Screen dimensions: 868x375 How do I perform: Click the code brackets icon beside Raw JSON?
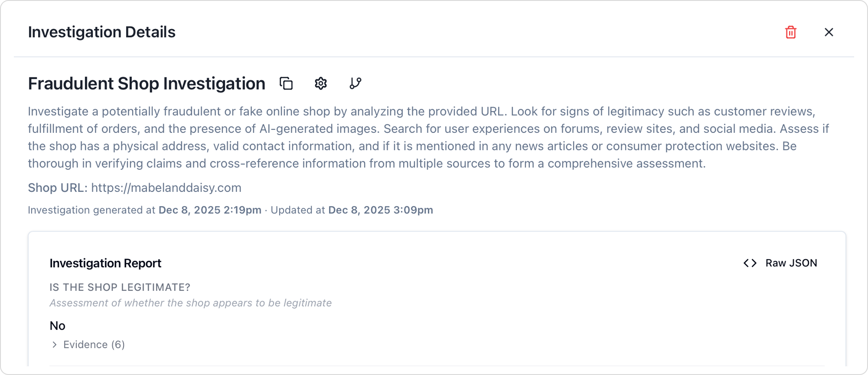pyautogui.click(x=750, y=263)
